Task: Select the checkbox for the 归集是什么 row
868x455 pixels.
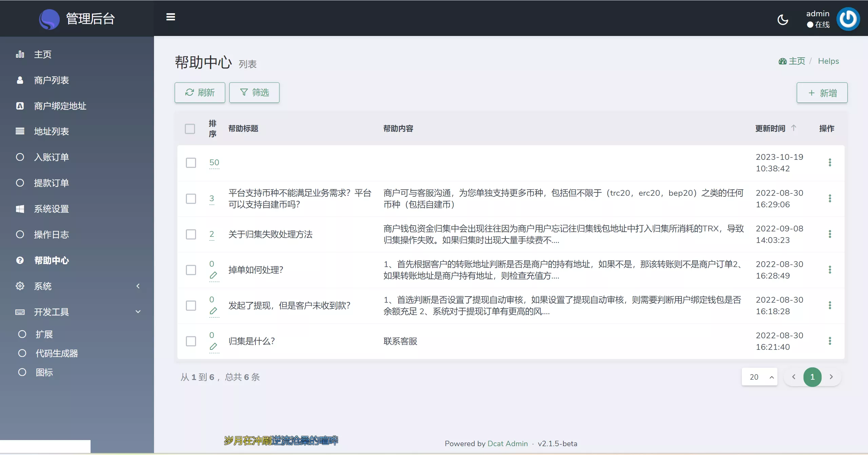Action: coord(191,341)
